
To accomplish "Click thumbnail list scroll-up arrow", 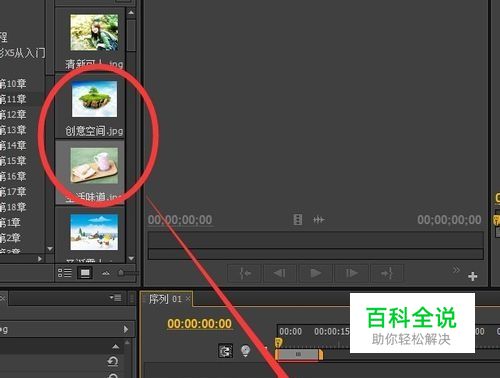I will click(x=131, y=13).
